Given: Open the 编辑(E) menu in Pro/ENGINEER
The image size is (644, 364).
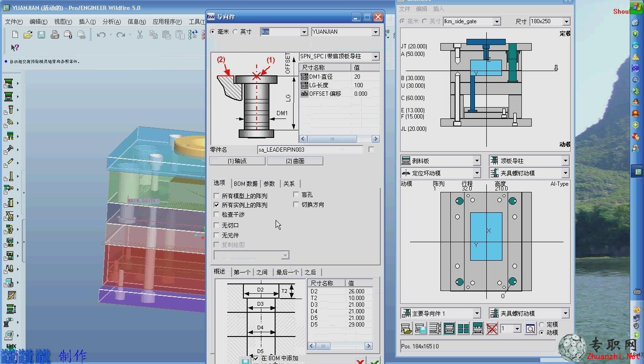Looking at the screenshot, I should pyautogui.click(x=38, y=22).
